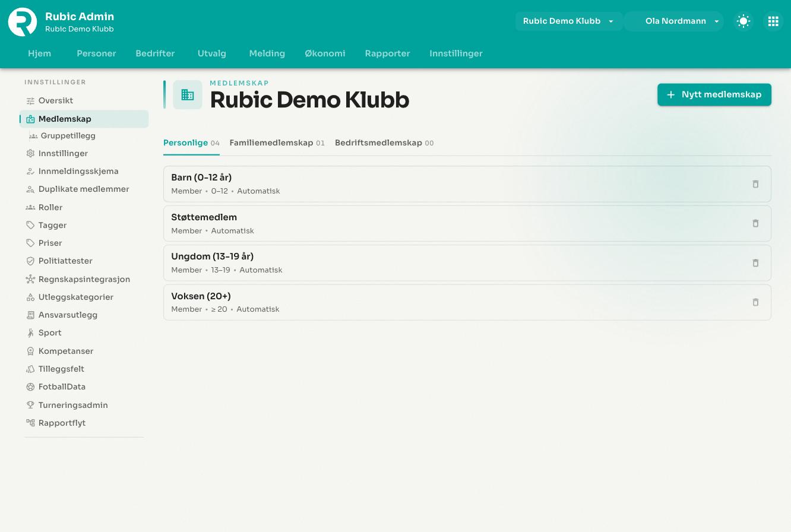Image resolution: width=791 pixels, height=532 pixels.
Task: Delete the Ungdom (13–19 år) membership
Action: (x=755, y=263)
